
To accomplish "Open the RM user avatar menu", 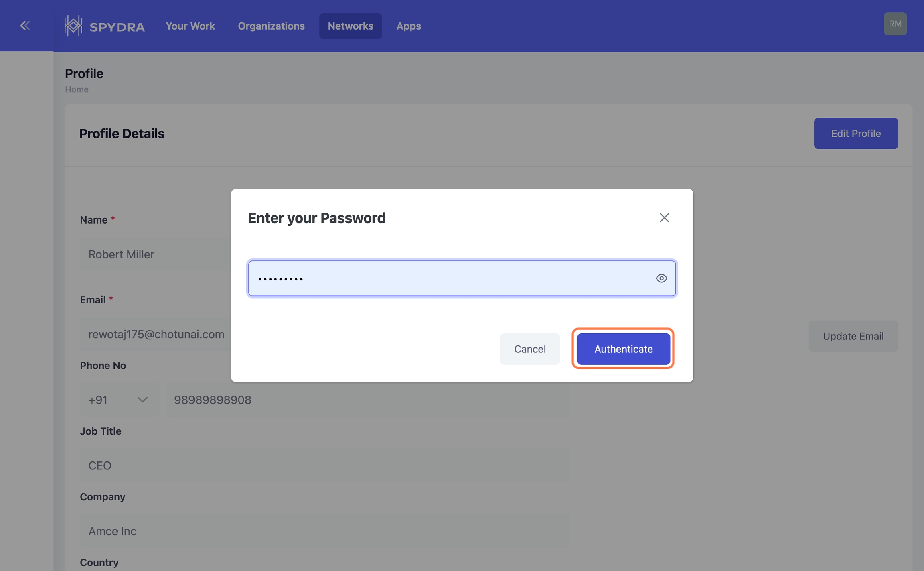I will [x=895, y=24].
